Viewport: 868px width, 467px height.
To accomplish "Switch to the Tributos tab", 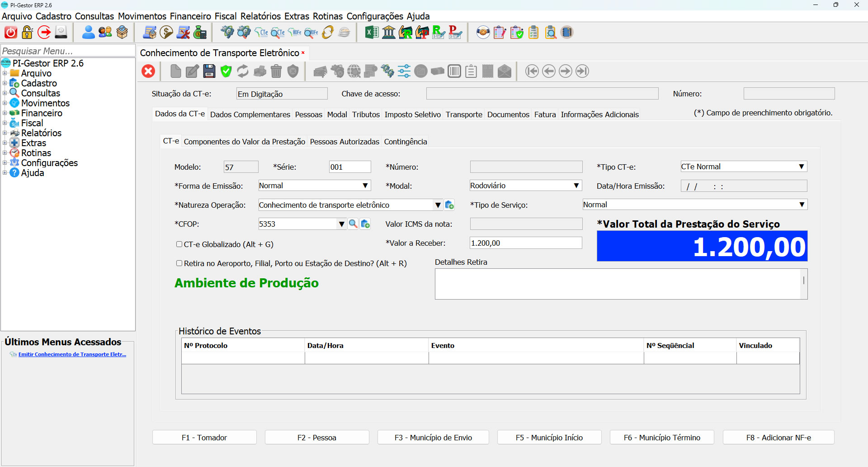I will coord(366,114).
